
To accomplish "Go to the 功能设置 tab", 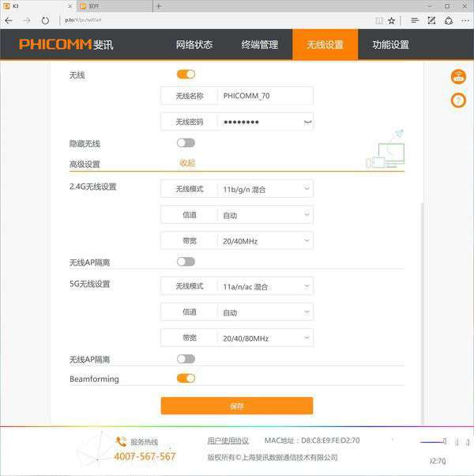I will tap(390, 45).
